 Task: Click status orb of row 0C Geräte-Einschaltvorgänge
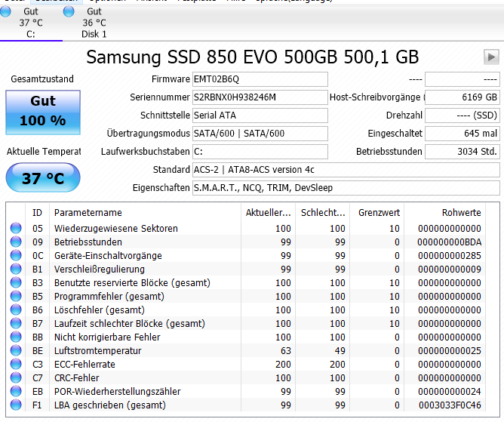tap(16, 255)
